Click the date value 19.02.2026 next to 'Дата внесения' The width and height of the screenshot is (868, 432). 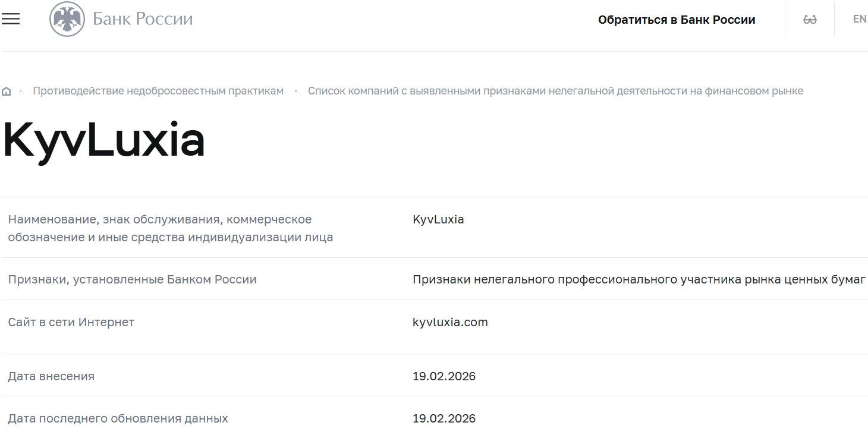[444, 376]
